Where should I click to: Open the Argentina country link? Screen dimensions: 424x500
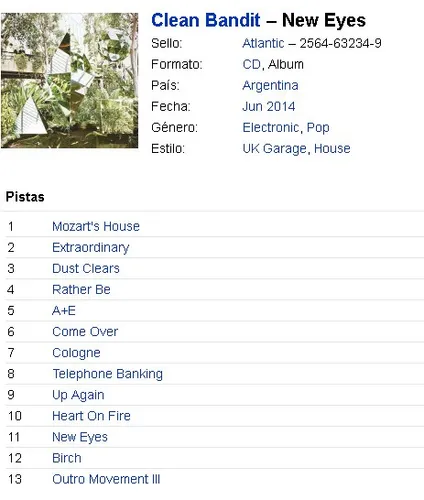[x=270, y=85]
